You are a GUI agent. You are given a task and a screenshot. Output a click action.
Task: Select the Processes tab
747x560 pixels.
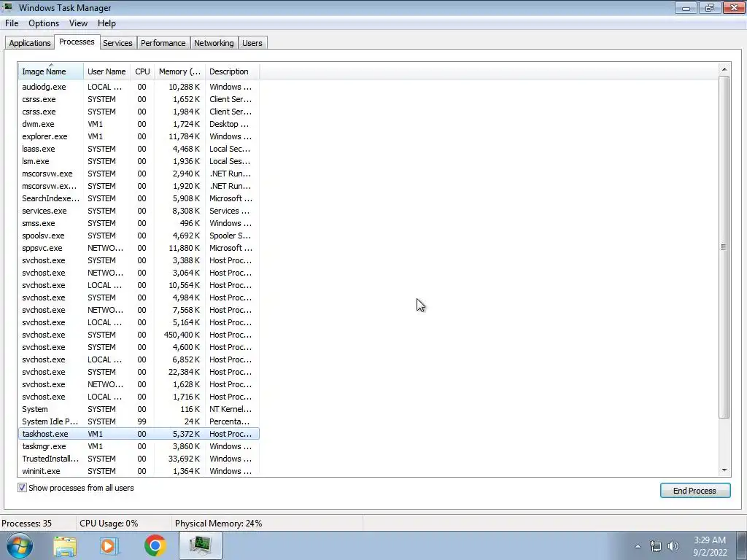(x=77, y=42)
